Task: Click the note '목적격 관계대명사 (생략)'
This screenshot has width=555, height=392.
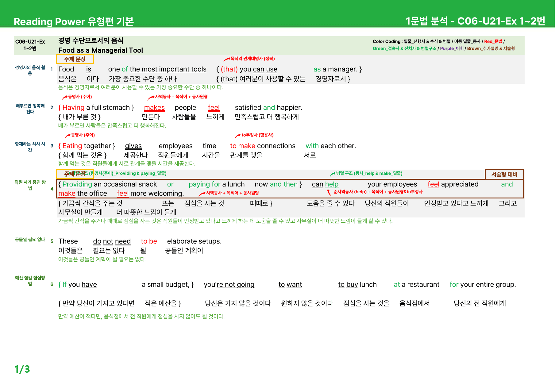Action: [x=252, y=59]
